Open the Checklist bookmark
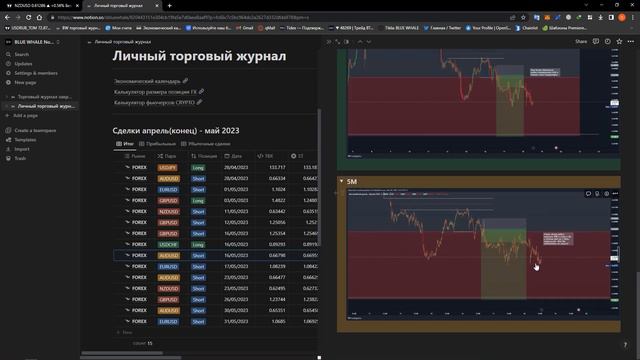The width and height of the screenshot is (640, 360). pyautogui.click(x=527, y=28)
